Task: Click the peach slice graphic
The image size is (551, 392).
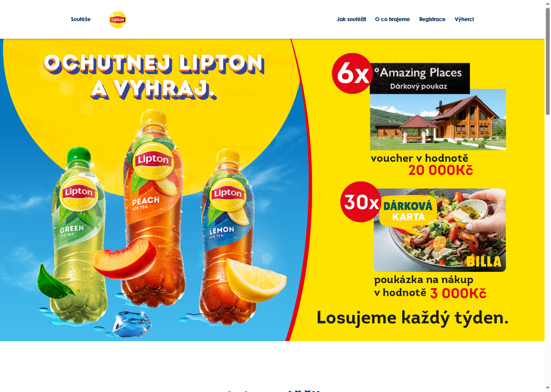Action: click(124, 260)
